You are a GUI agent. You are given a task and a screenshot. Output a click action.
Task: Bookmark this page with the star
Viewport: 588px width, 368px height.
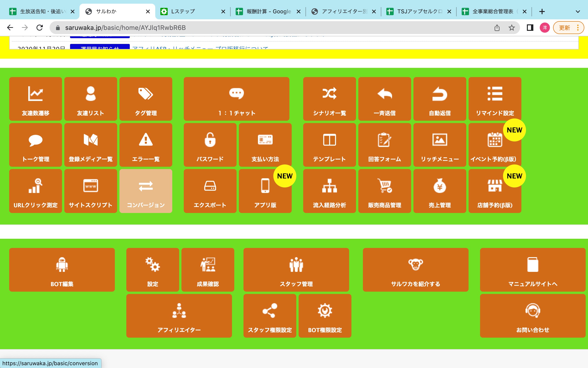click(x=512, y=28)
